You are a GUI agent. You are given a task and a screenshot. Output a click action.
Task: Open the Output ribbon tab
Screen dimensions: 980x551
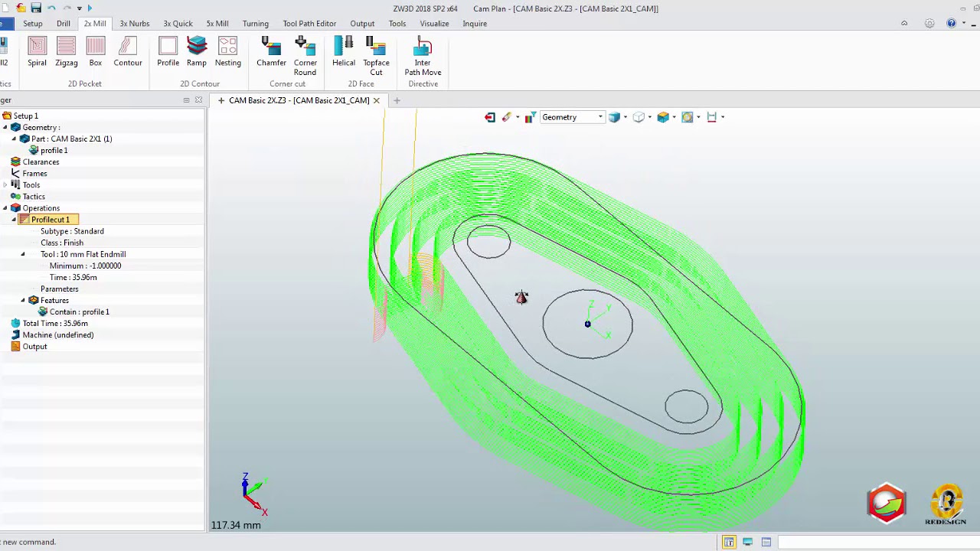point(362,24)
